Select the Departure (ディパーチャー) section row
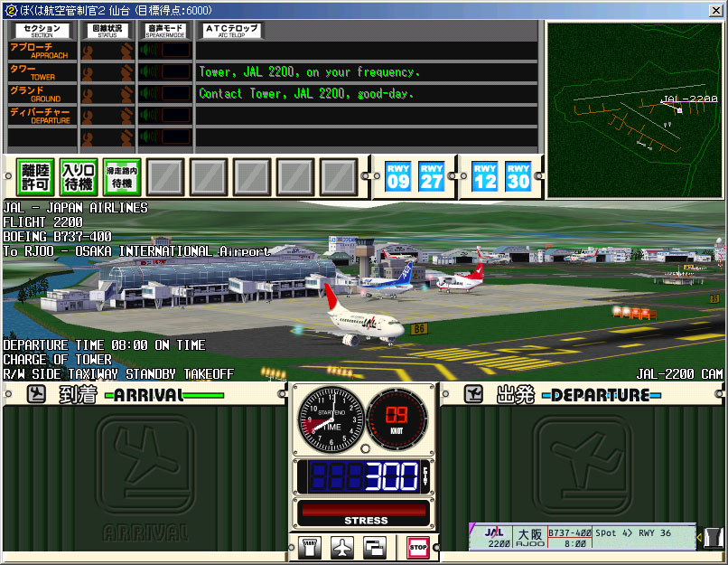The width and height of the screenshot is (728, 565). point(42,116)
